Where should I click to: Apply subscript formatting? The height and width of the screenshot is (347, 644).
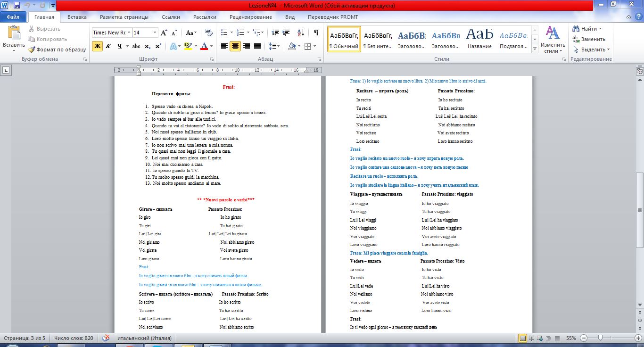[148, 46]
